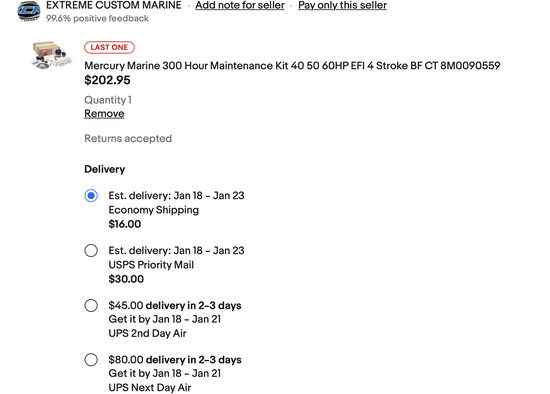Image resolution: width=550 pixels, height=394 pixels.
Task: Select Economy Shipping $16.00 option
Action: (91, 195)
